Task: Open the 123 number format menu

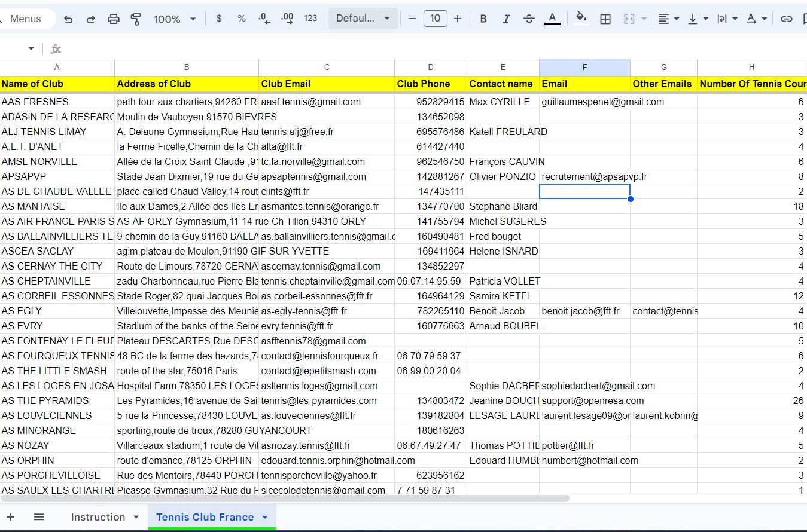Action: tap(310, 19)
